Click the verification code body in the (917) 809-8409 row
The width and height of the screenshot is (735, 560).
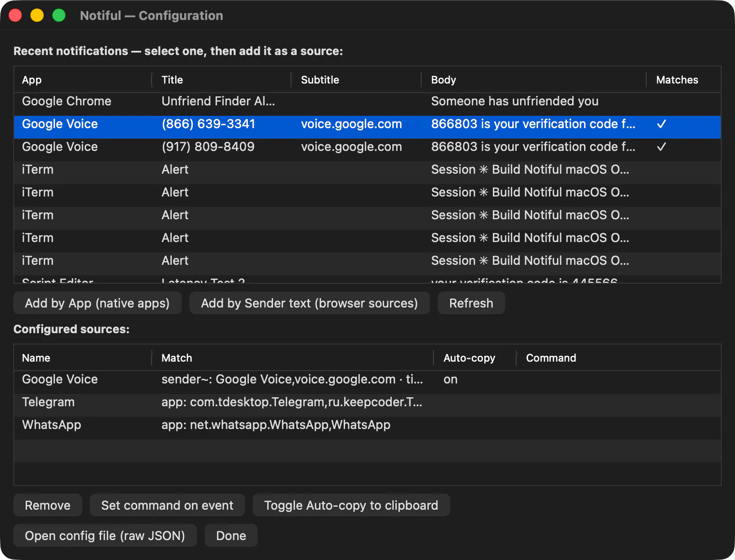point(533,147)
